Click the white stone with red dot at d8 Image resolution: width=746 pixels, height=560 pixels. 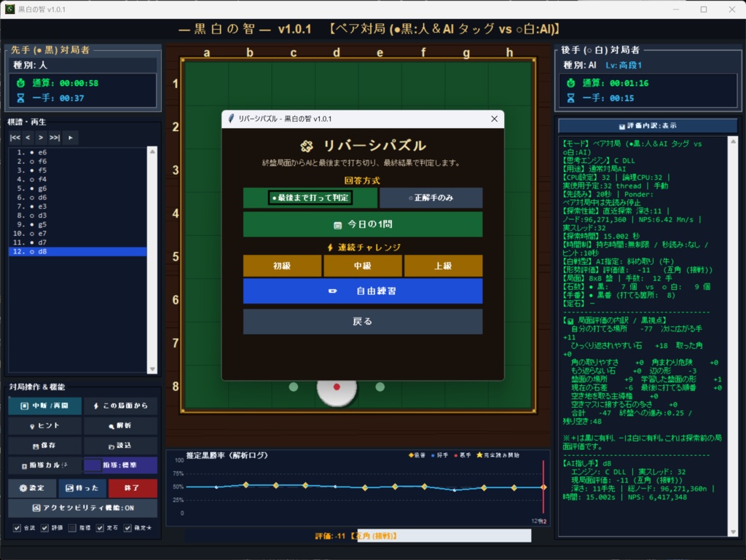pyautogui.click(x=337, y=387)
